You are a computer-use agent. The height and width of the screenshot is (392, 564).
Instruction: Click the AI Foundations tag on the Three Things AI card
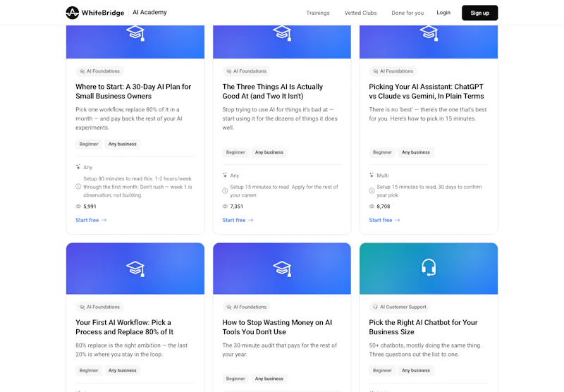point(246,71)
